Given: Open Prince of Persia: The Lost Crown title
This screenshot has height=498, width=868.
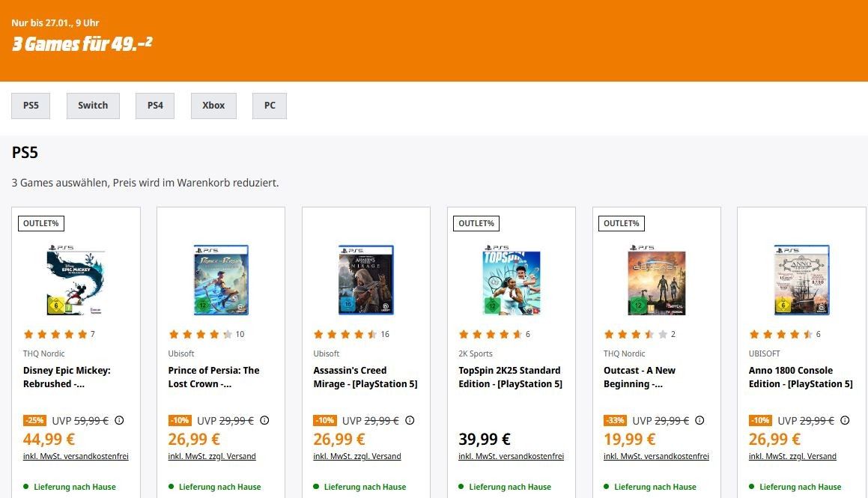Looking at the screenshot, I should coord(214,377).
